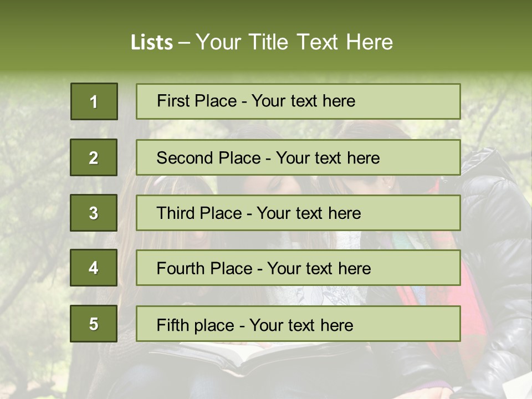Click the bold word Lists in title
This screenshot has width=532, height=399.
pos(152,42)
